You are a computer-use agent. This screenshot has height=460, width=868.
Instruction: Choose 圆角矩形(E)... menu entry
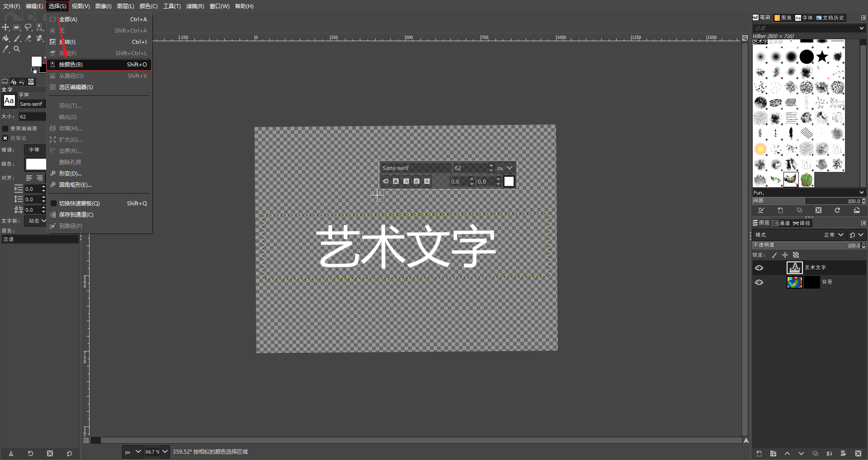click(99, 185)
